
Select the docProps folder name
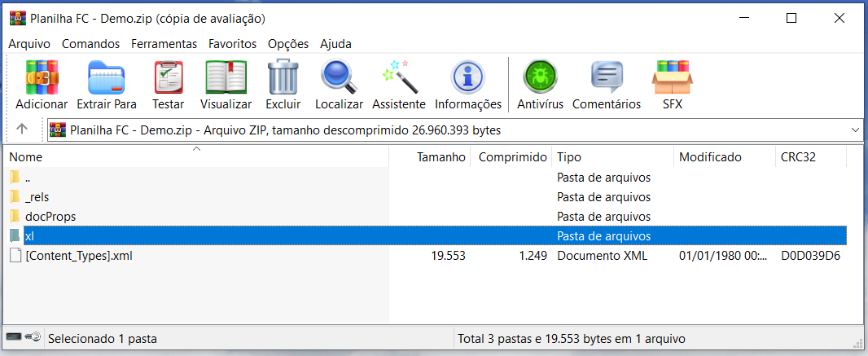[50, 217]
